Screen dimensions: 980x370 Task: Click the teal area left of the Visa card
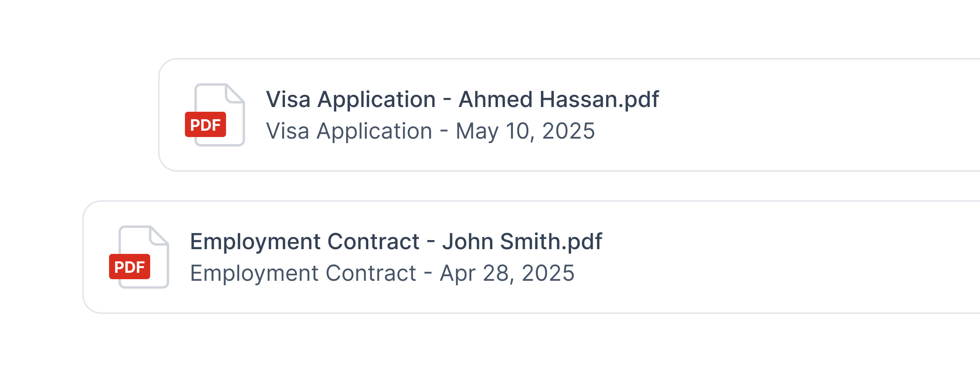pos(79,115)
